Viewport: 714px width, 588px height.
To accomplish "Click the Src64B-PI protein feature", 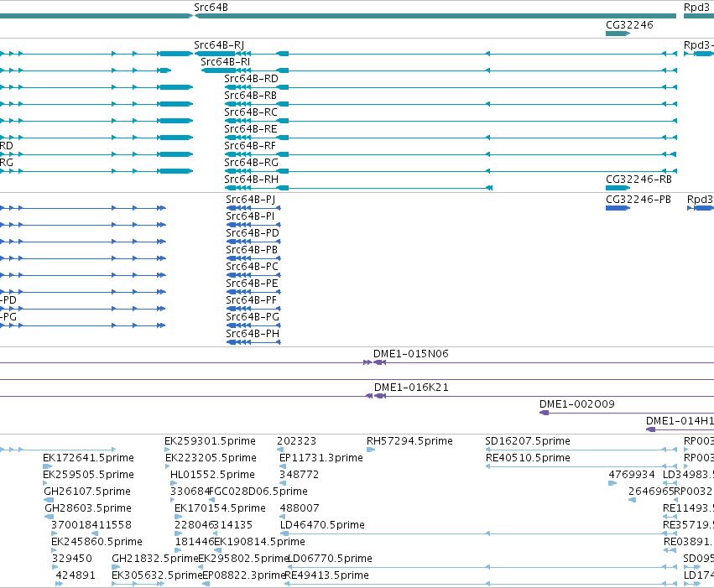I will pyautogui.click(x=253, y=225).
